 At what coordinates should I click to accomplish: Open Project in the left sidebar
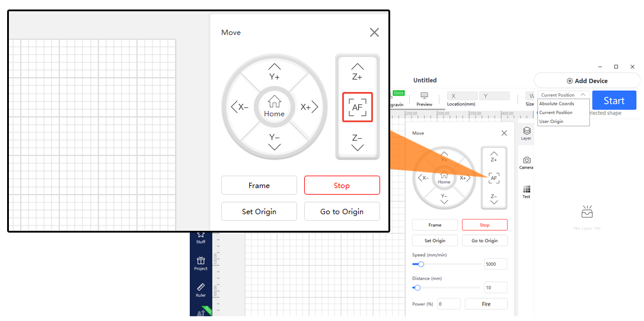pyautogui.click(x=200, y=263)
